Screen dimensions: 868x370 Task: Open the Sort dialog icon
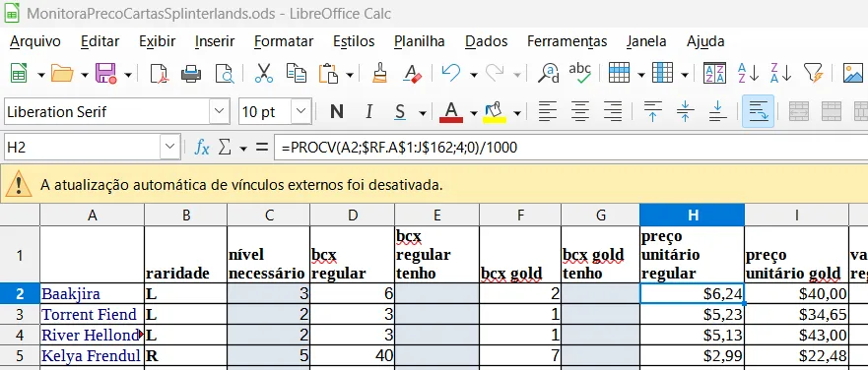point(714,73)
